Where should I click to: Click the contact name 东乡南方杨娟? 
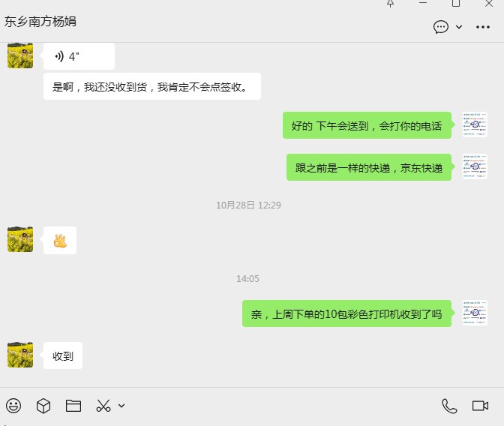[40, 22]
